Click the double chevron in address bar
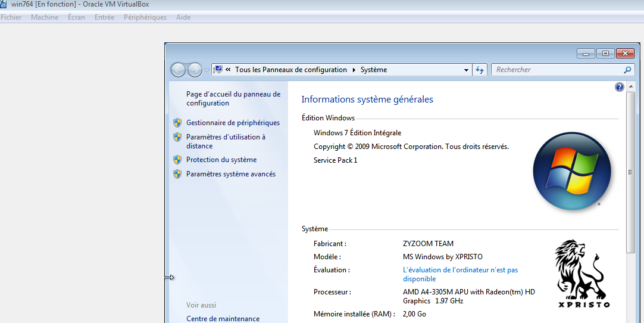644x323 pixels. point(228,70)
